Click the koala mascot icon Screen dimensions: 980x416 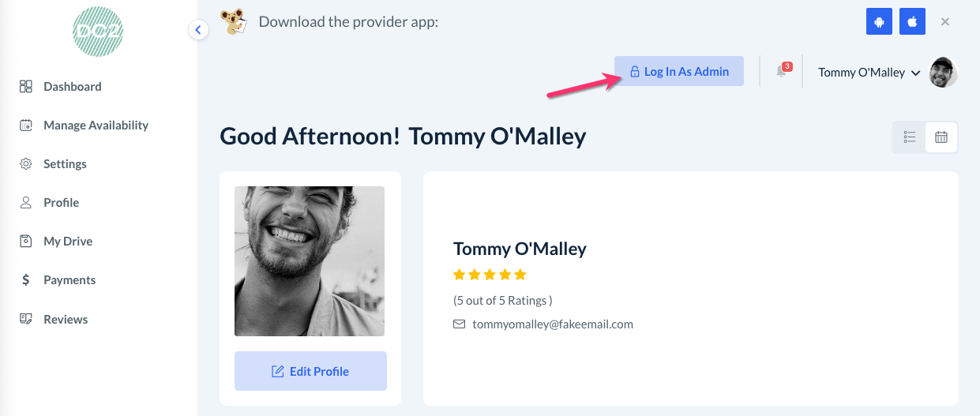tap(233, 21)
